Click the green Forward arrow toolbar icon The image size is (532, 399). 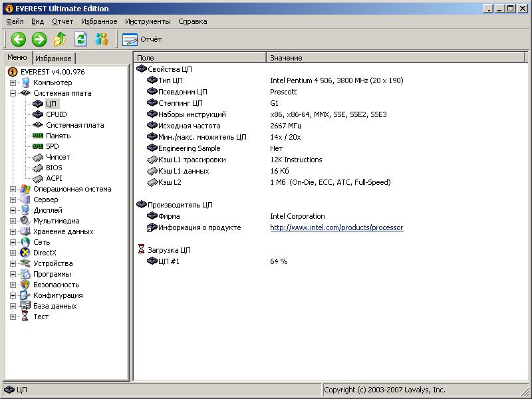pyautogui.click(x=39, y=39)
